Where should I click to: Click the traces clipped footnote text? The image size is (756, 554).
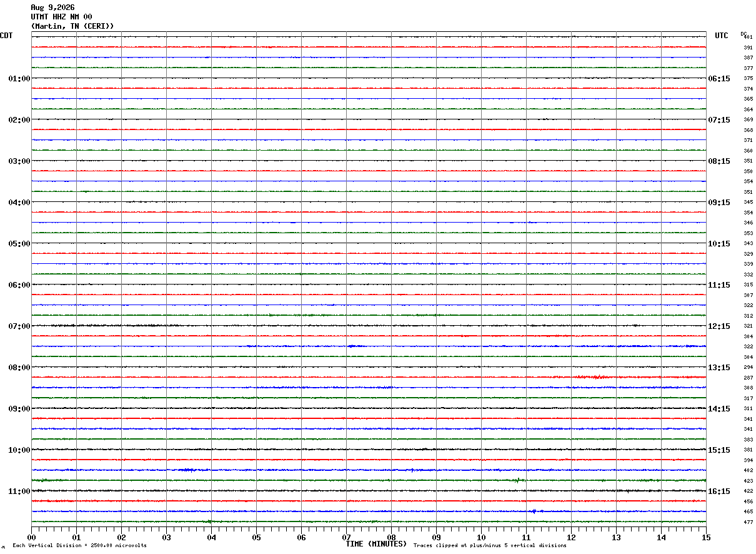coord(490,546)
